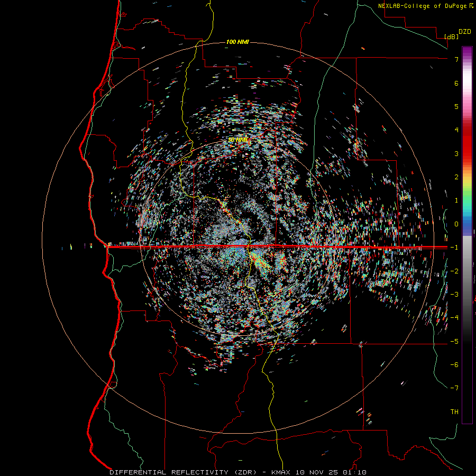Image resolution: width=476 pixels, height=476 pixels.
Task: Click the scale label 6
Action: point(456,83)
